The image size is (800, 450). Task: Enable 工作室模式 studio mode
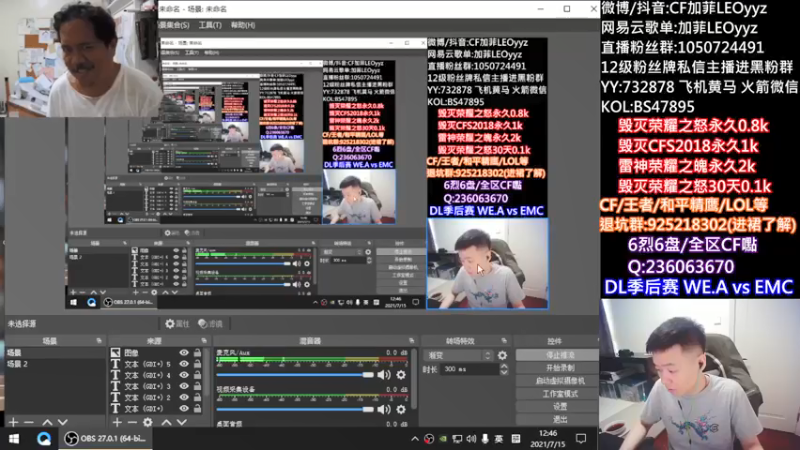557,393
